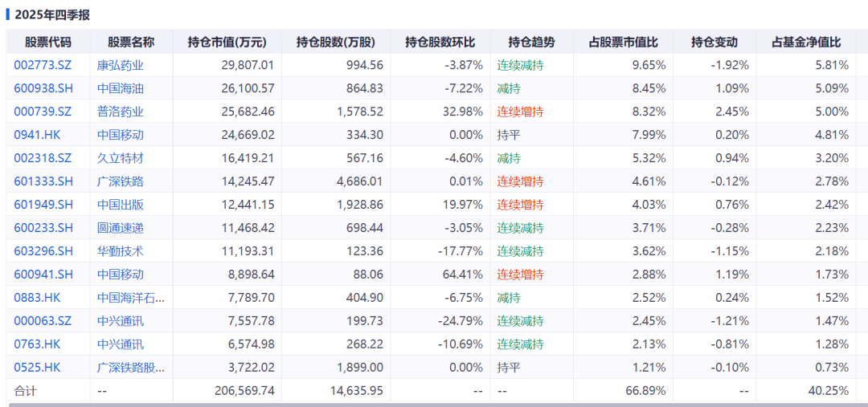The image size is (868, 407).
Task: Click stock code 0883.HK
Action: point(37,298)
